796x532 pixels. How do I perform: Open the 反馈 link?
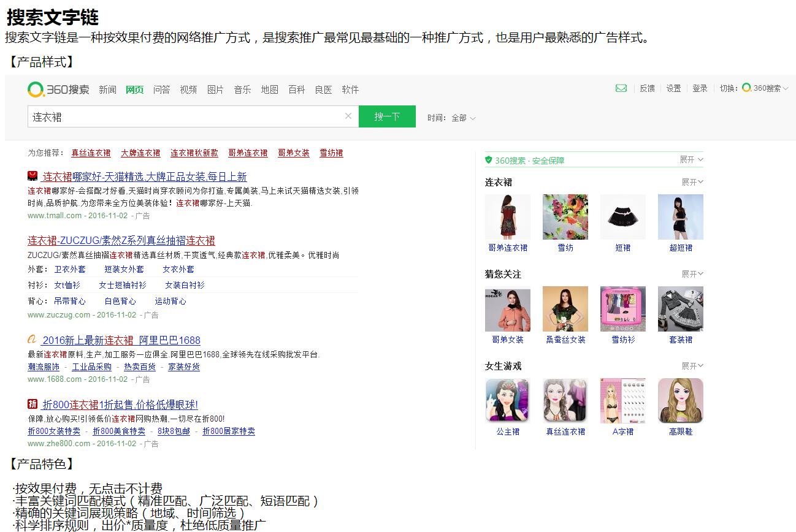647,88
